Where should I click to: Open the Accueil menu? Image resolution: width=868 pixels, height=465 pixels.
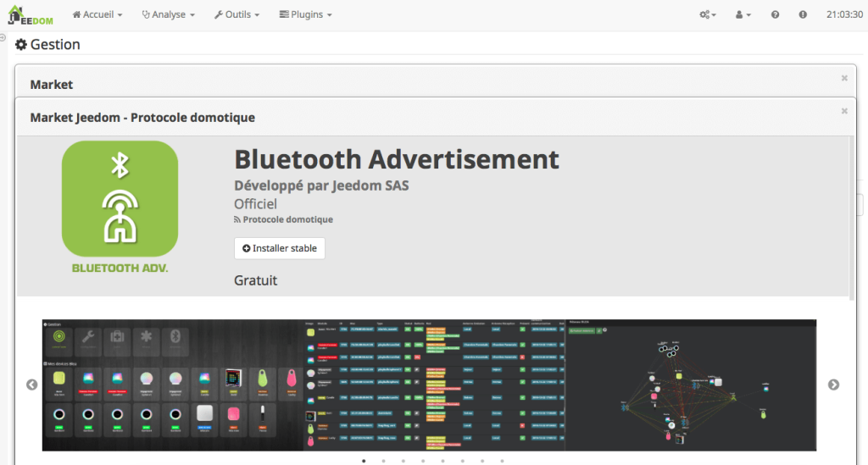[x=97, y=15]
